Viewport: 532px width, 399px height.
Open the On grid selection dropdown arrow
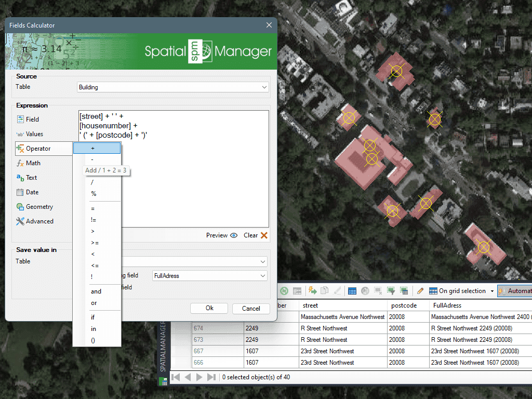(492, 291)
